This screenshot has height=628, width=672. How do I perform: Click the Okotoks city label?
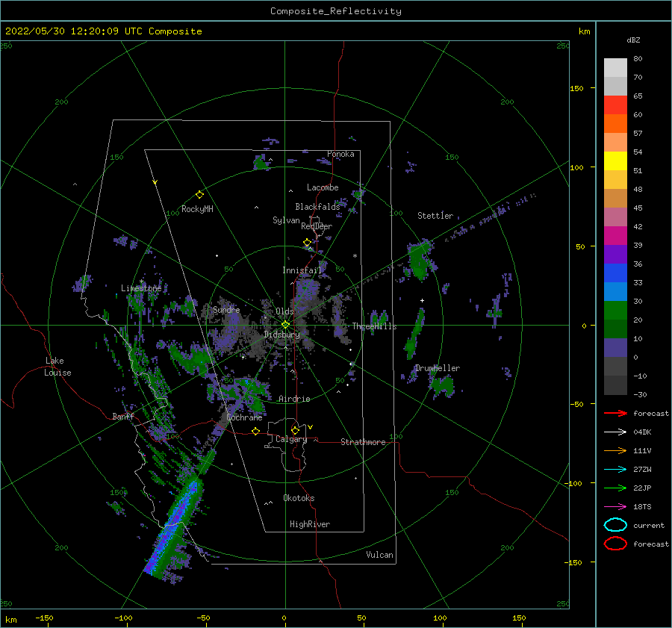[299, 498]
